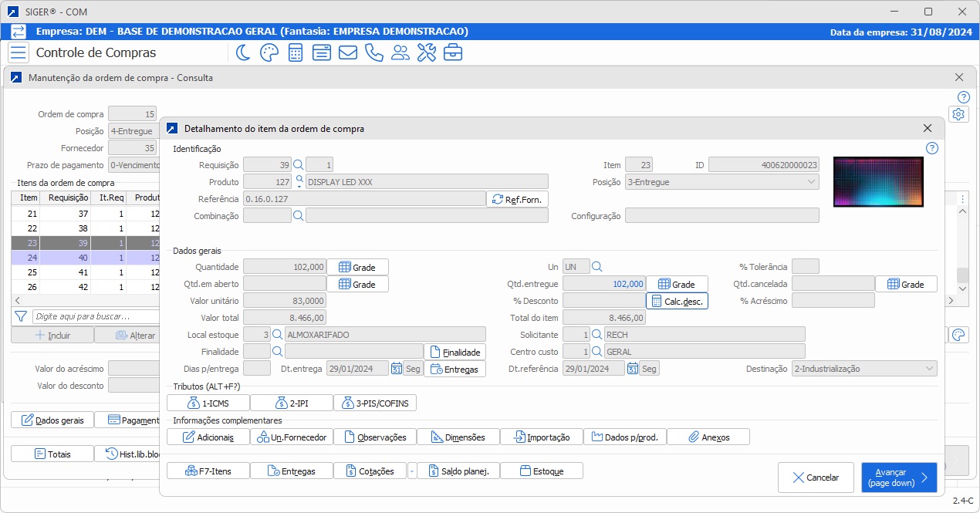Open the Controle de Compras hamburger menu
This screenshot has width=980, height=513.
pos(19,52)
